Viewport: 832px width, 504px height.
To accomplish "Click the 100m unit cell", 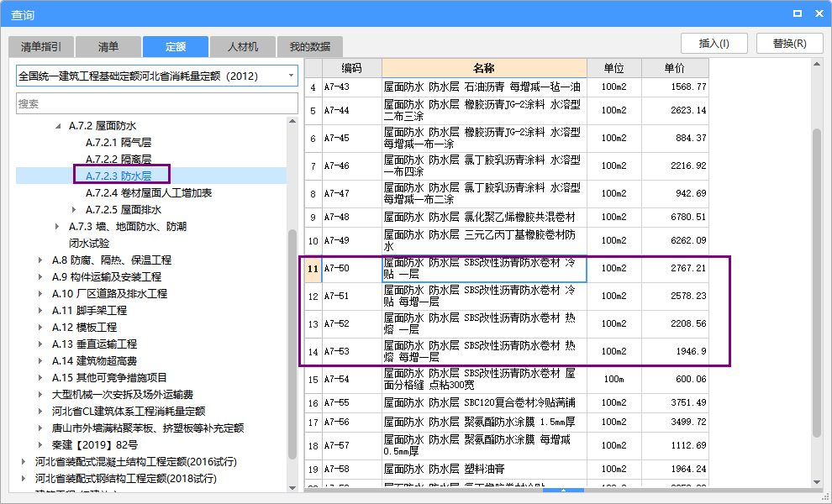I will tap(614, 380).
